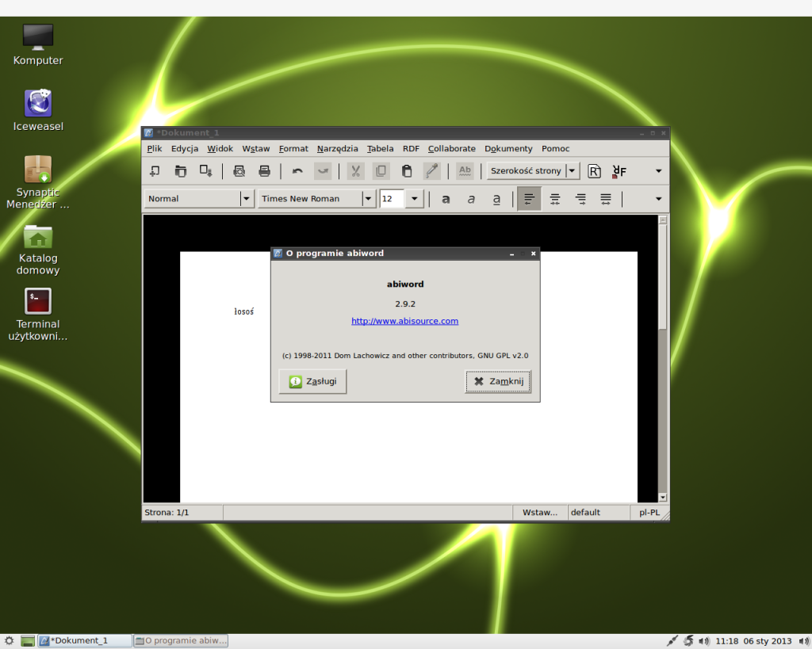Open the zoom dropdown showing Szerokość strony
812x649 pixels.
coord(533,171)
